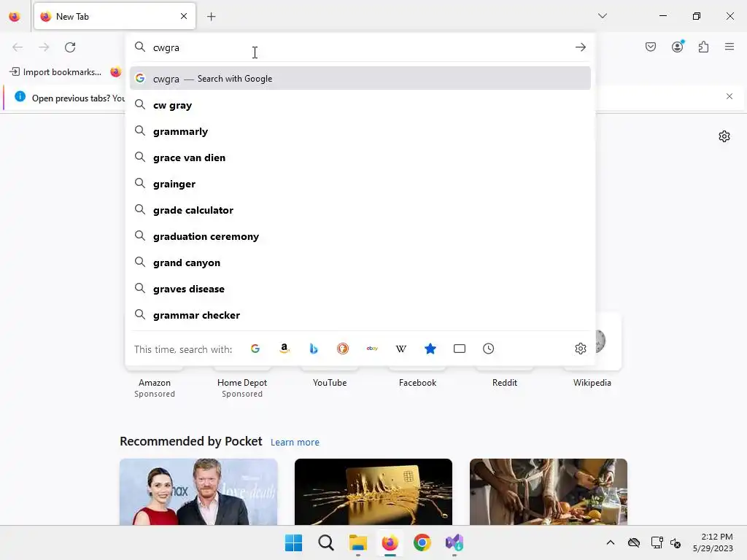The image size is (747, 560).
Task: Open the application hamburger menu
Action: [729, 47]
